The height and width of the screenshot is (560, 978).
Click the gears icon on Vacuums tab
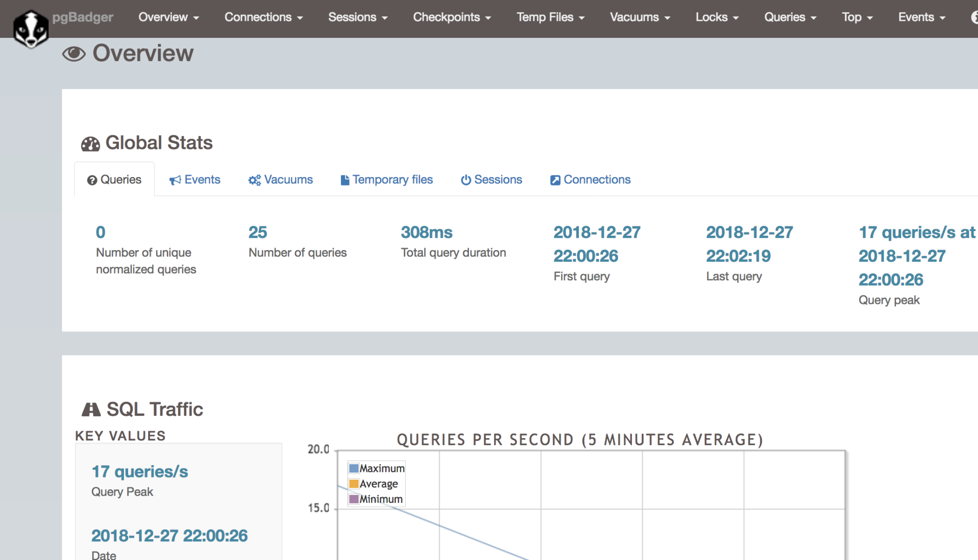[x=255, y=180]
